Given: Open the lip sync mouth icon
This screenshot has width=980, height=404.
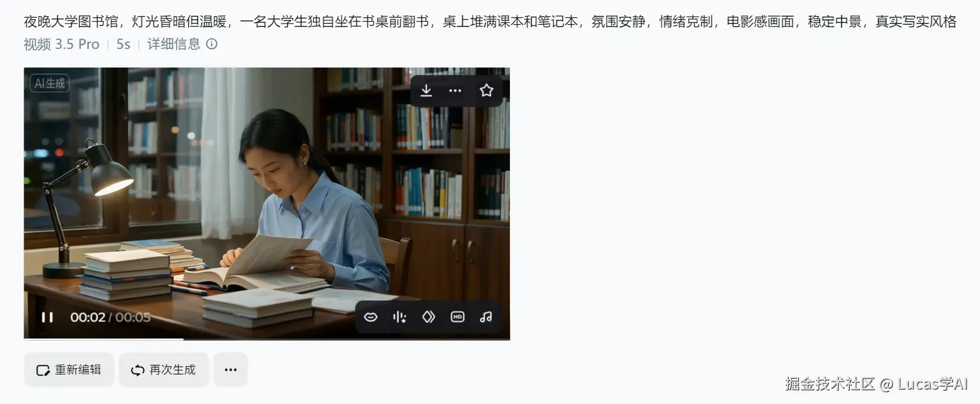Looking at the screenshot, I should (371, 317).
